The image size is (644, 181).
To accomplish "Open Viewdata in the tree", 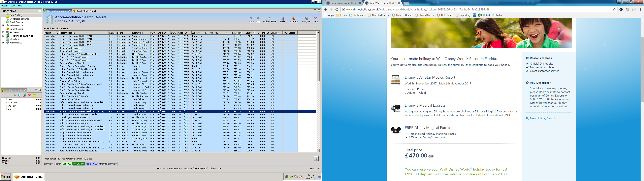I will click(14, 39).
